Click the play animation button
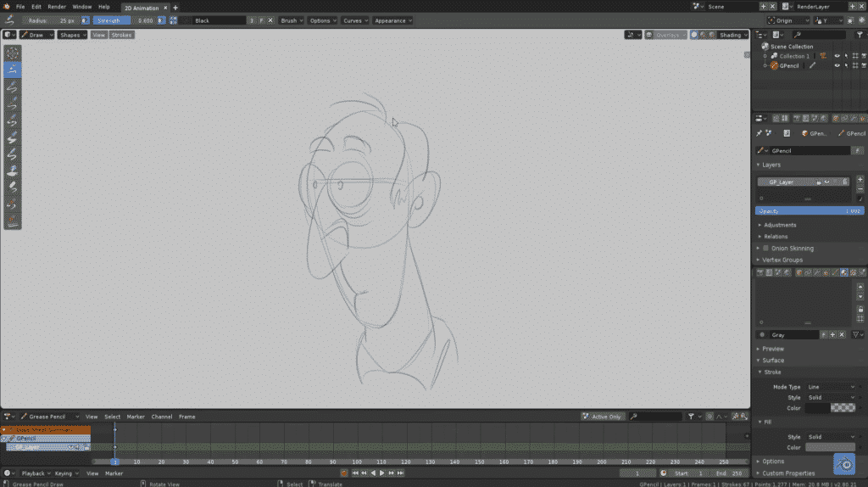 click(x=382, y=473)
